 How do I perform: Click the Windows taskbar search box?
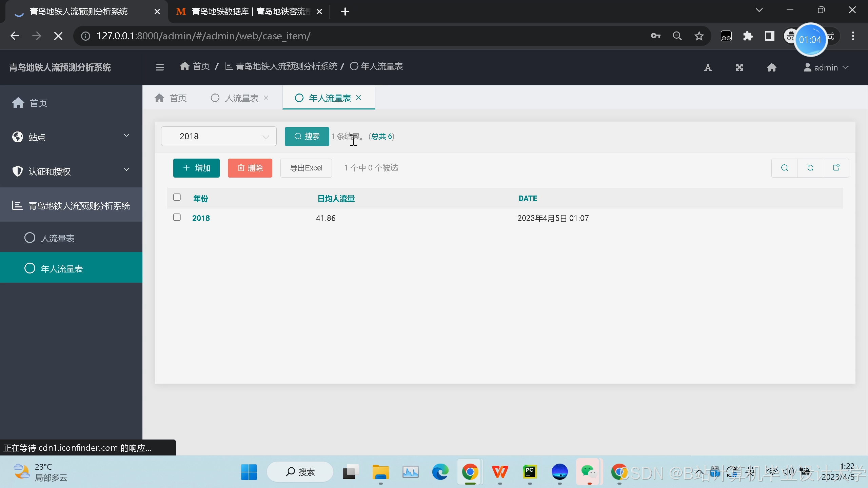tap(300, 472)
